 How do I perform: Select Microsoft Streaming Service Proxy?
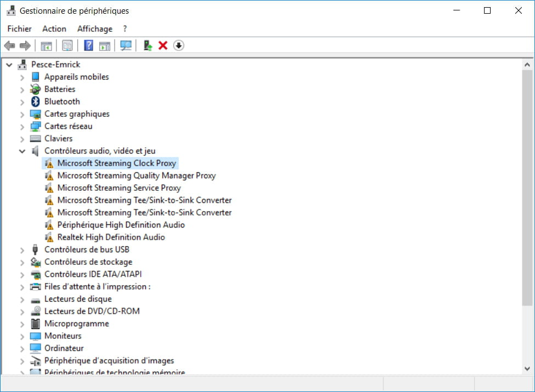point(119,188)
